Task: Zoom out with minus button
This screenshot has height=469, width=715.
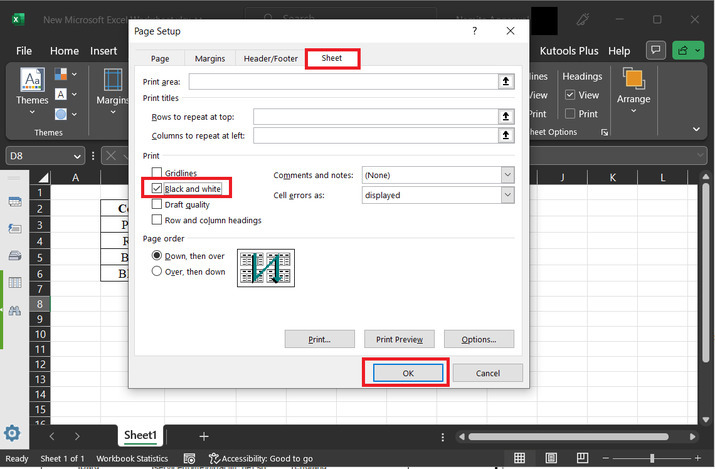Action: pos(606,458)
